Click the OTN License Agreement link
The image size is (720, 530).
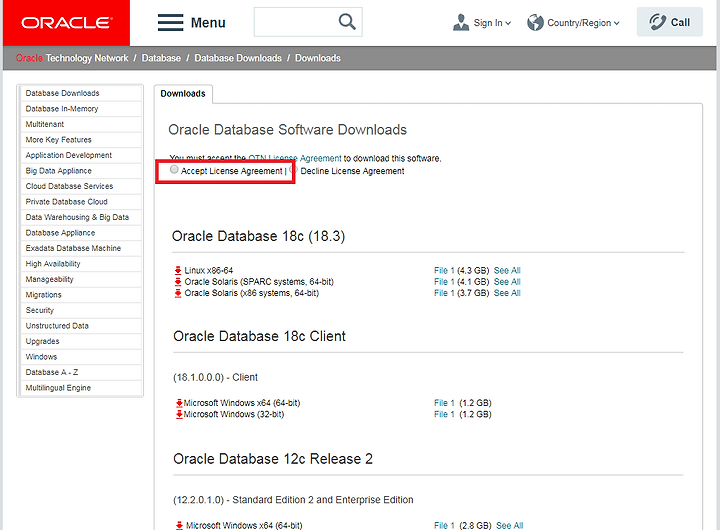pos(295,158)
